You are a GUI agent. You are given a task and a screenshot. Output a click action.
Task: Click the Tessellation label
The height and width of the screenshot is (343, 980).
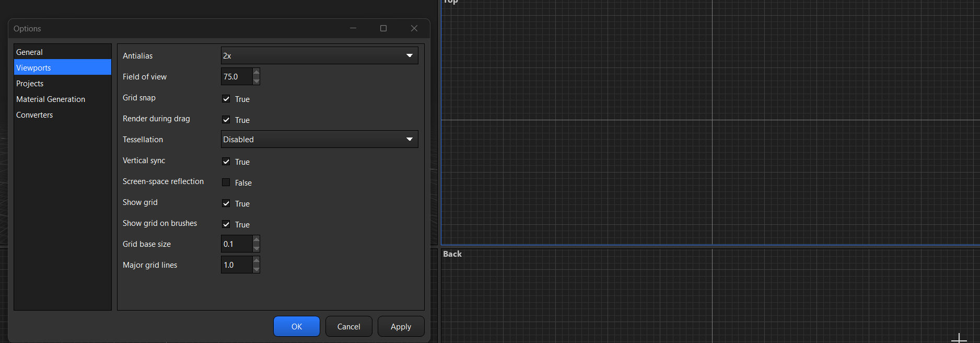(x=143, y=140)
